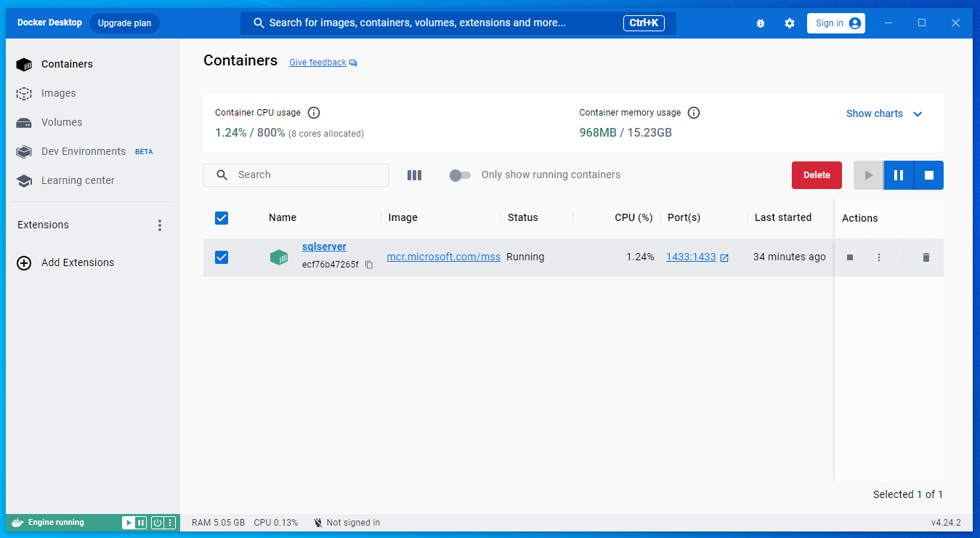
Task: Click the open-in-browser icon beside port
Action: tap(724, 257)
